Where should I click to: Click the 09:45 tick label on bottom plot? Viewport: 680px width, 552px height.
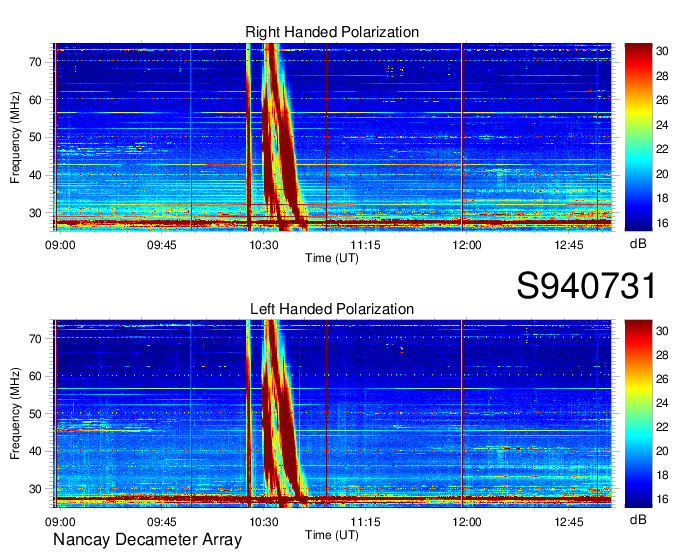click(162, 522)
